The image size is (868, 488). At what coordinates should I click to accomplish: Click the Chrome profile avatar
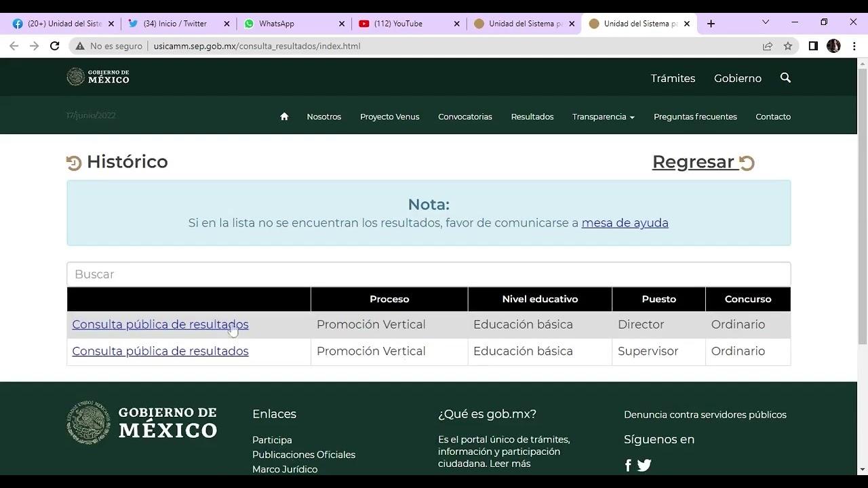click(x=833, y=46)
